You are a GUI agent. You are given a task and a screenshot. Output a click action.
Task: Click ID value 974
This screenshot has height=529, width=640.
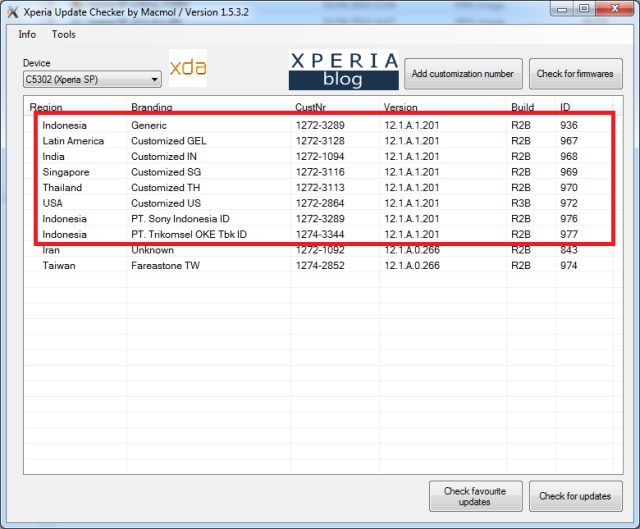coord(569,266)
